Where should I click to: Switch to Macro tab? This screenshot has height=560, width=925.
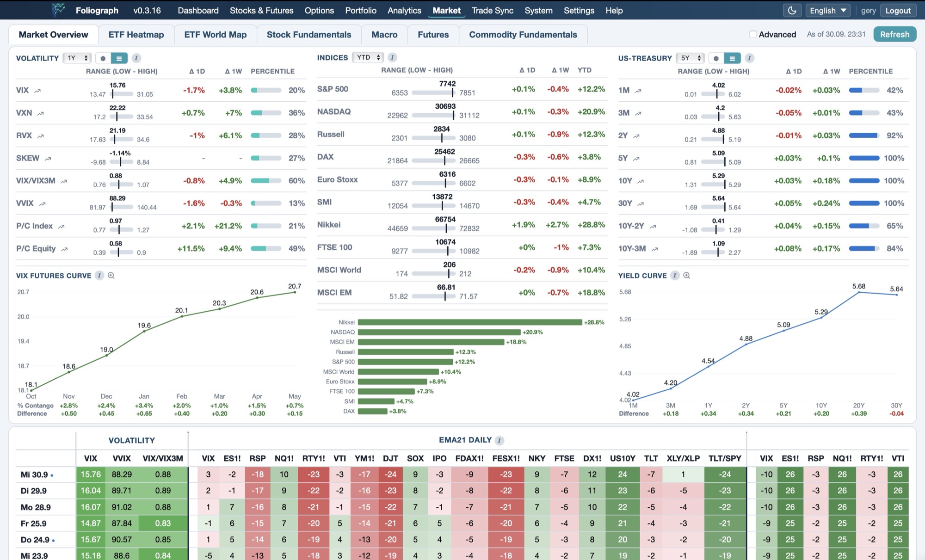coord(384,35)
